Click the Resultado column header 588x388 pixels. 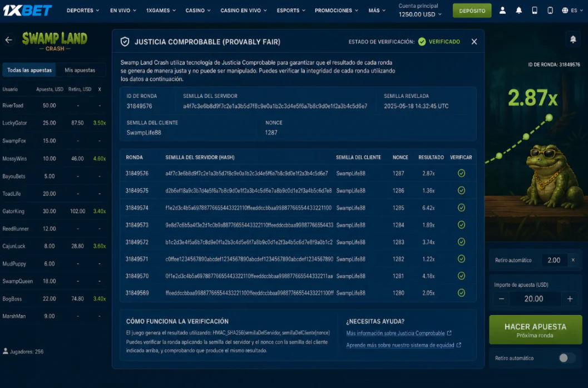tap(431, 157)
